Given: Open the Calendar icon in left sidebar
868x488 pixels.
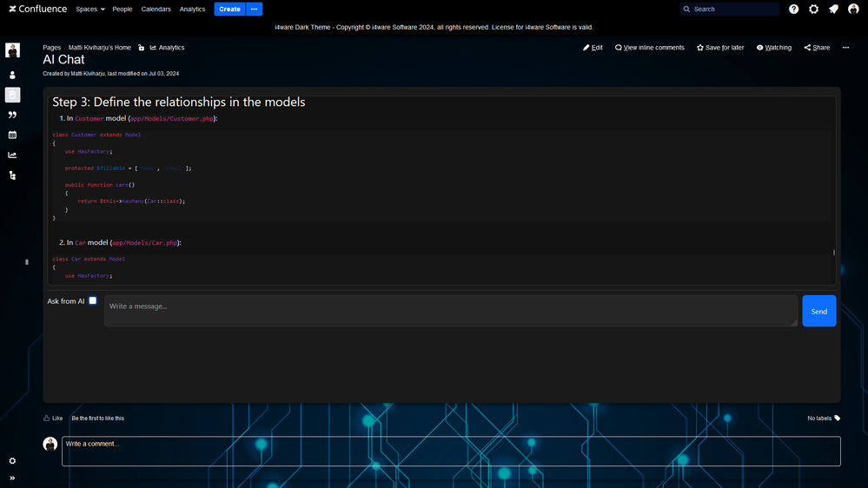Looking at the screenshot, I should point(12,135).
